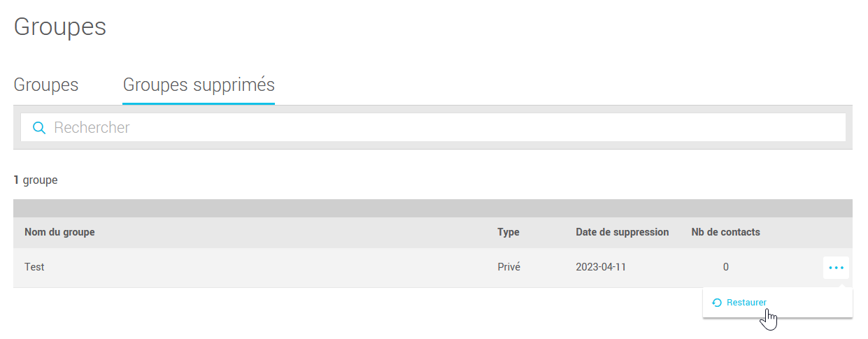Focus the Rechercher search field
The height and width of the screenshot is (339, 868).
pyautogui.click(x=448, y=128)
